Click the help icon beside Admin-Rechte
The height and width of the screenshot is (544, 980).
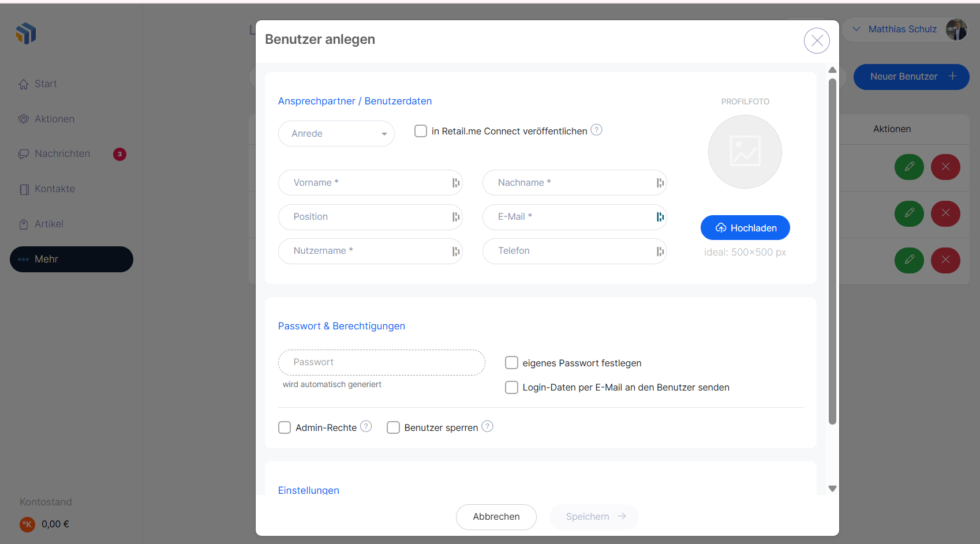pos(366,426)
